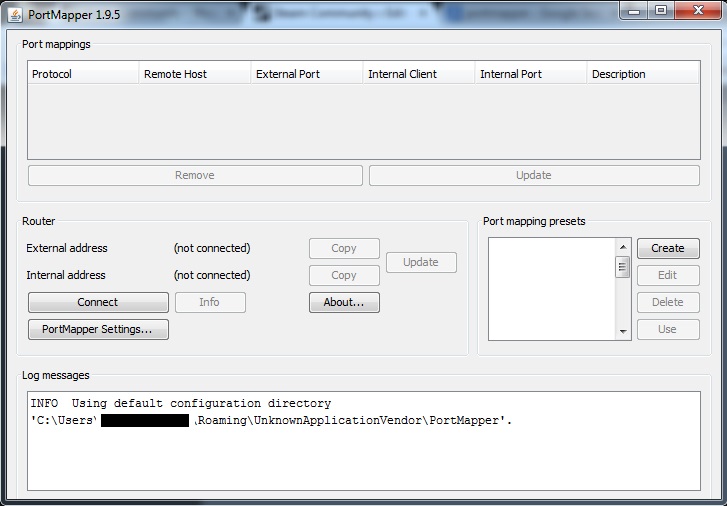Click the Internal Client column header
This screenshot has height=506, width=727.
[x=419, y=74]
